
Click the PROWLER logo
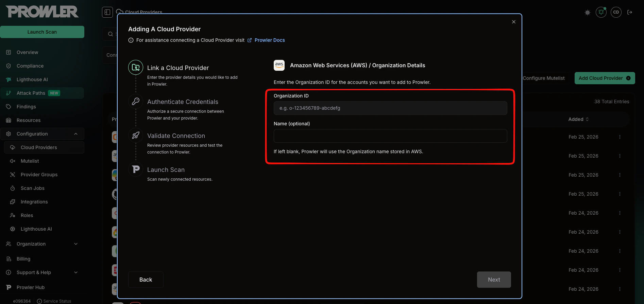(x=42, y=12)
